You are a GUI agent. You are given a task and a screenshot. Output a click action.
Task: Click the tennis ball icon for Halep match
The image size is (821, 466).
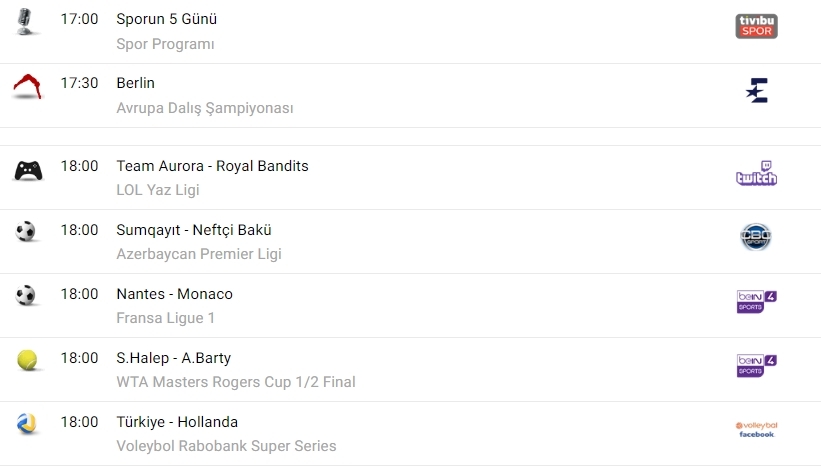(x=27, y=360)
